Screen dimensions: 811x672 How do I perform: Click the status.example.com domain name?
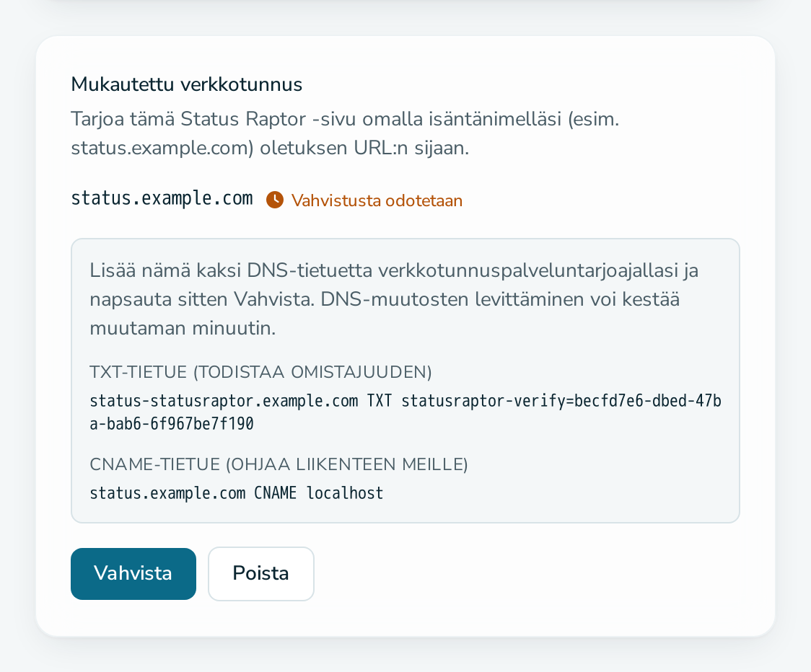[x=162, y=198]
